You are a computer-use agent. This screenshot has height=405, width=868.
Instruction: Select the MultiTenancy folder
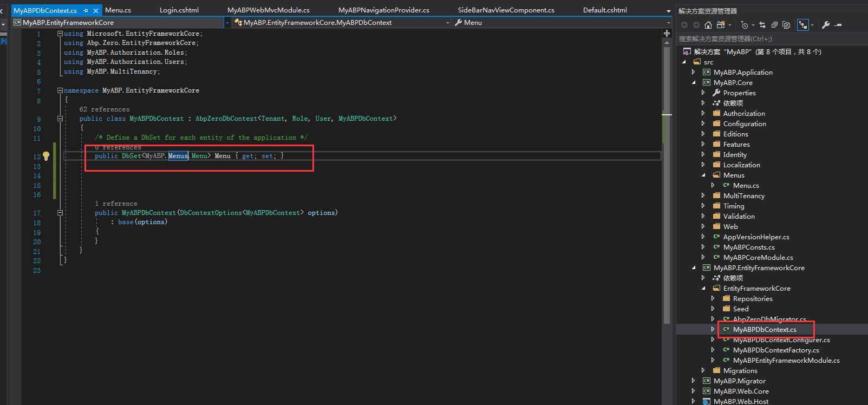point(739,195)
